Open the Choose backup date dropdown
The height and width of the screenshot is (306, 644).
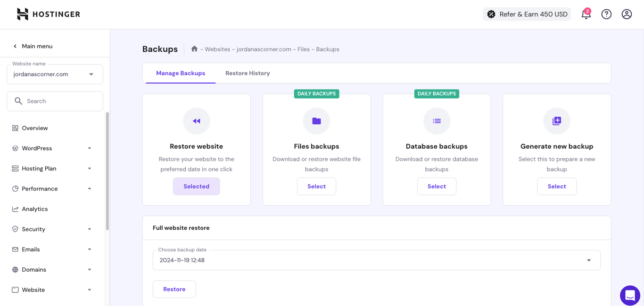click(x=588, y=259)
